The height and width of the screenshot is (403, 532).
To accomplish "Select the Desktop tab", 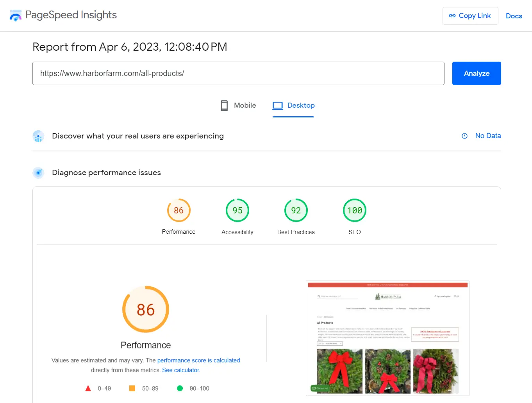I will click(293, 105).
